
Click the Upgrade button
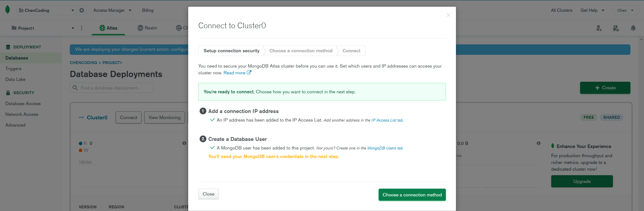coord(582,181)
